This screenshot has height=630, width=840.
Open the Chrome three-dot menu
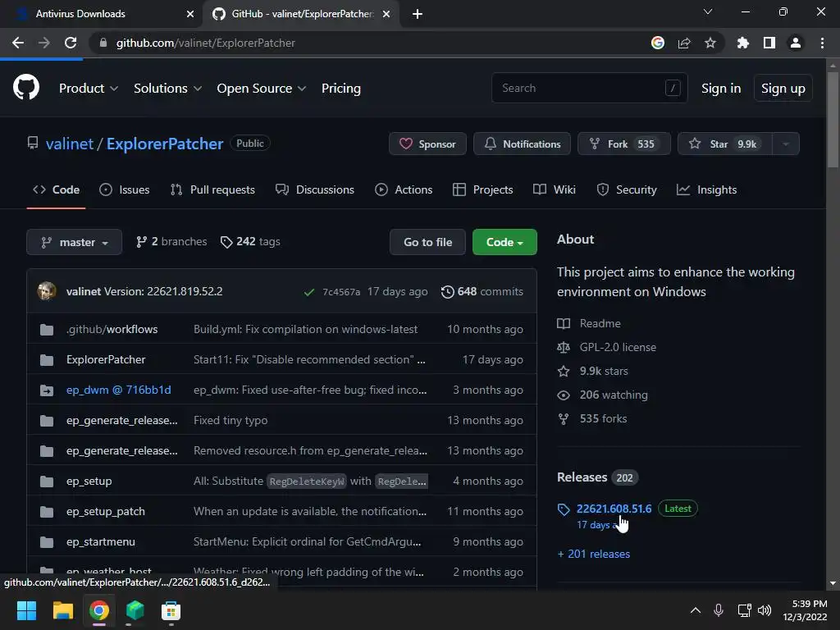[822, 43]
